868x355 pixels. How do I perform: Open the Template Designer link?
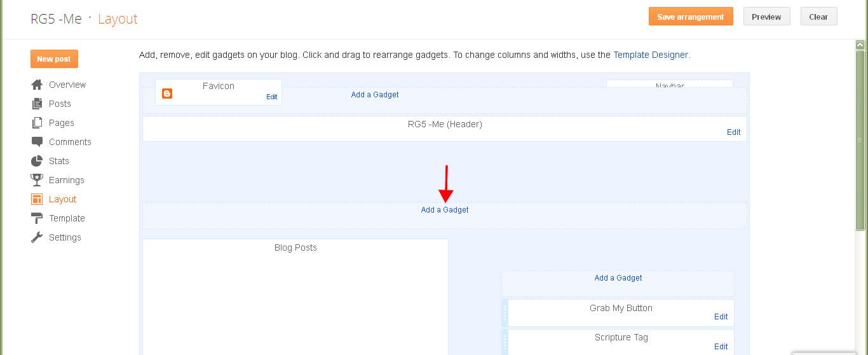pos(651,55)
